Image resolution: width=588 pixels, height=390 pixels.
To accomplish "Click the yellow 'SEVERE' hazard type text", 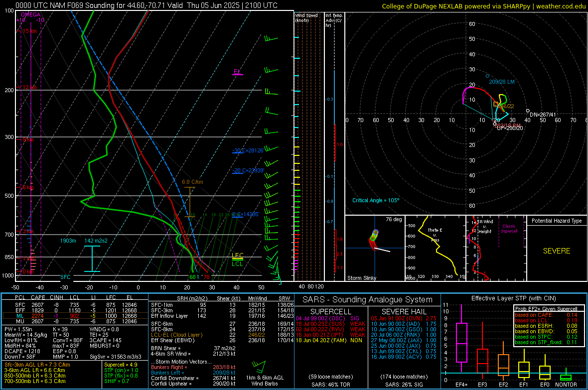I will point(557,251).
